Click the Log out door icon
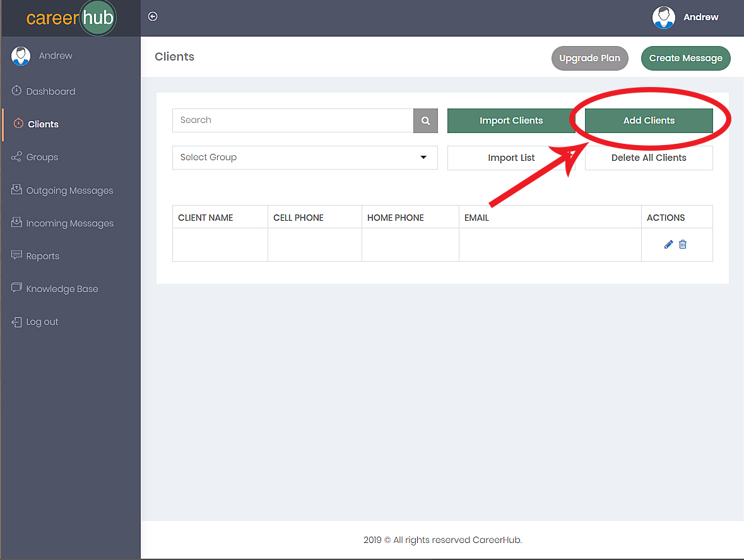Image resolution: width=744 pixels, height=560 pixels. [x=16, y=322]
